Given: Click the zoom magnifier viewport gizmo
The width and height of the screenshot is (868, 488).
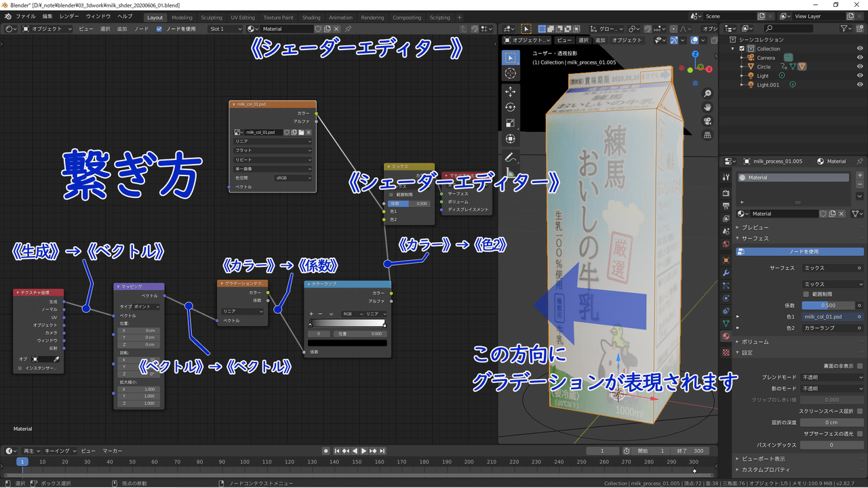Looking at the screenshot, I should tap(707, 94).
